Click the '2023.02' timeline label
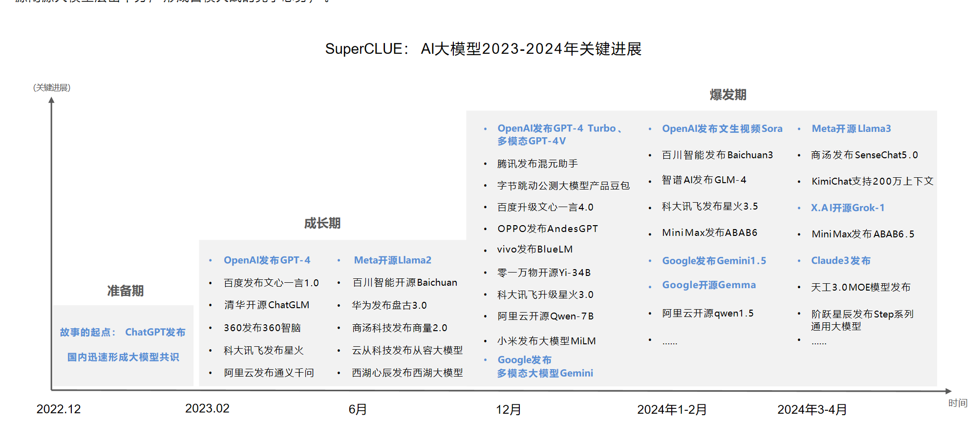Viewport: 980px width, 421px height. (x=207, y=408)
